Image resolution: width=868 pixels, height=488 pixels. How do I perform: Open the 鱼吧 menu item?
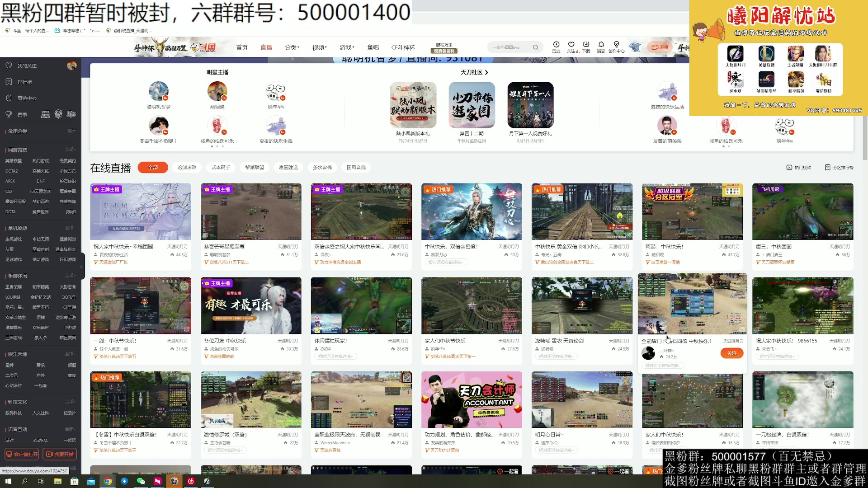[373, 47]
